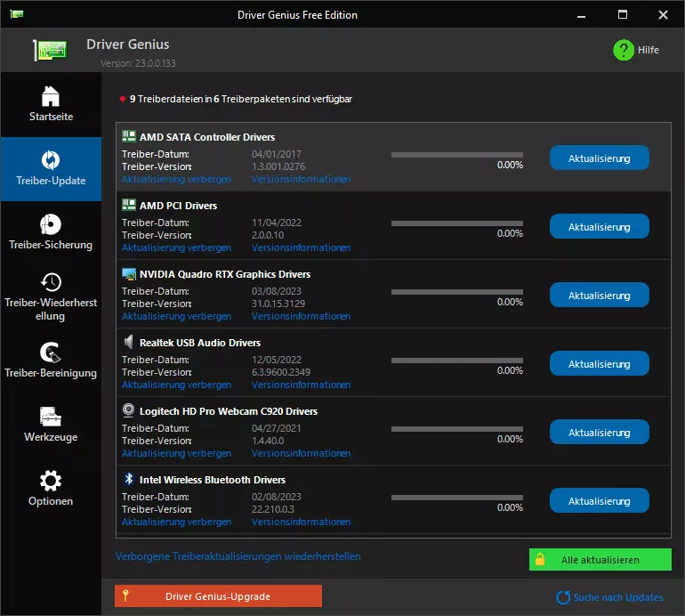Click the Intel Wireless Bluetooth progress bar
Viewport: 685px width, 616px height.
(457, 498)
